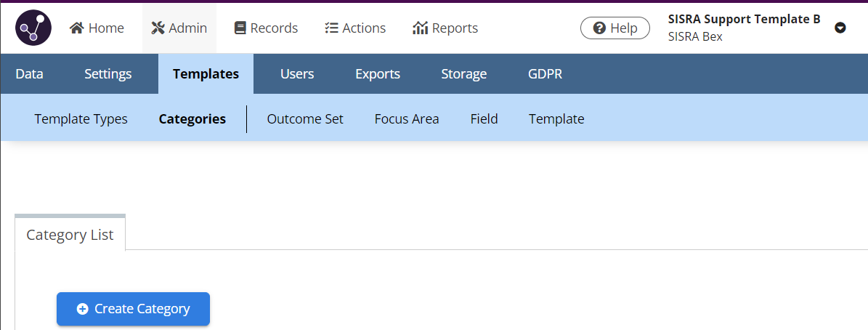Open Records using the book icon
Viewport: 868px width, 330px height.
[x=240, y=28]
